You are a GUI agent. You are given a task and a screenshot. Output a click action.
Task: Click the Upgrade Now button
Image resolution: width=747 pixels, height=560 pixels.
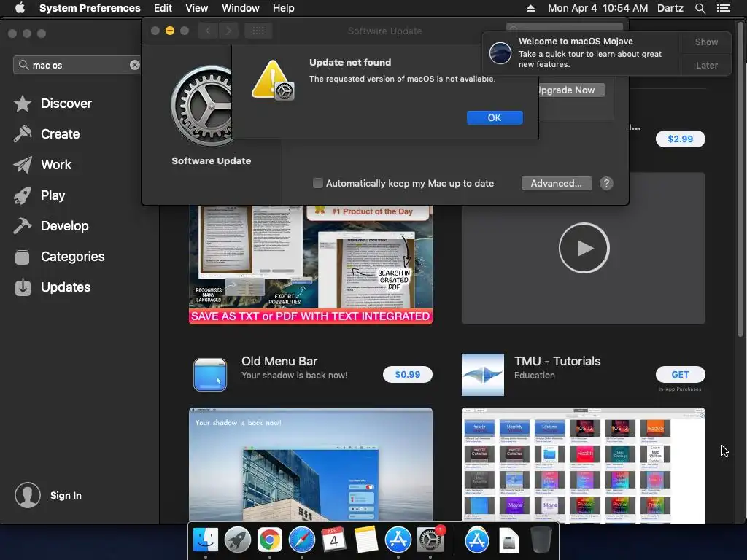point(570,90)
